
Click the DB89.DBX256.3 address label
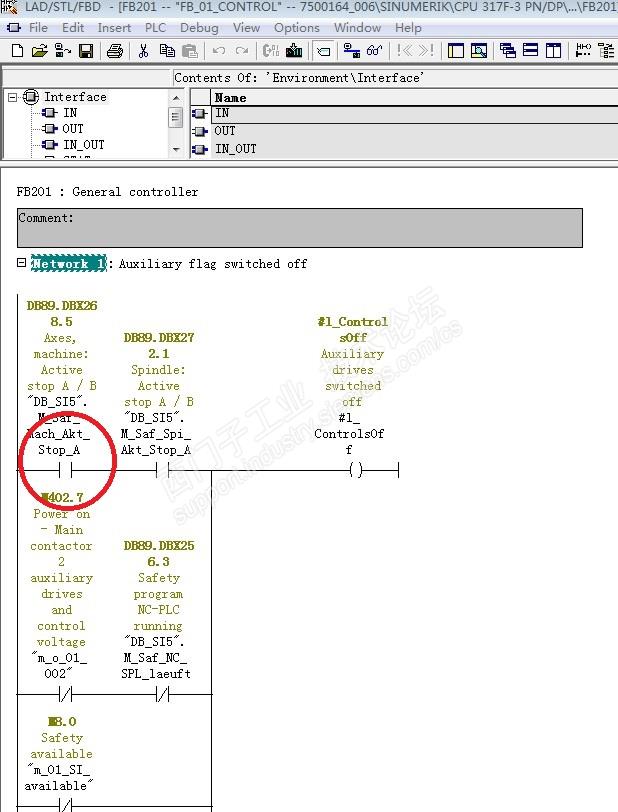(x=159, y=554)
